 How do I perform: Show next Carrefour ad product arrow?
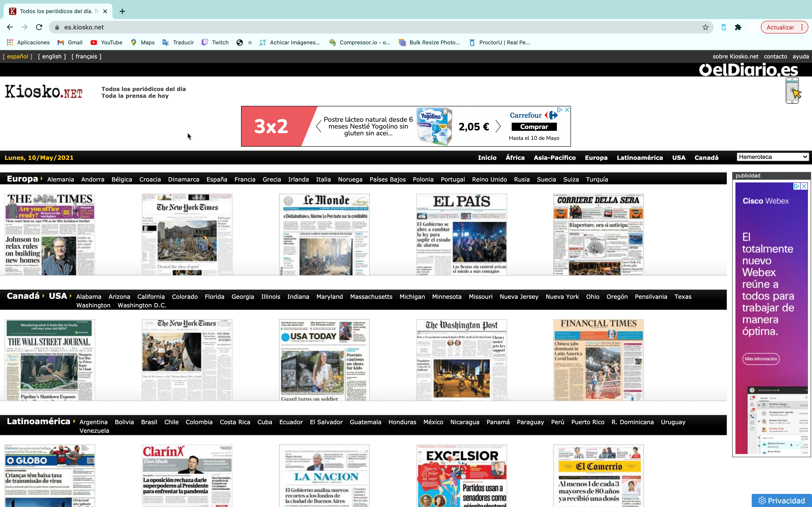[498, 127]
